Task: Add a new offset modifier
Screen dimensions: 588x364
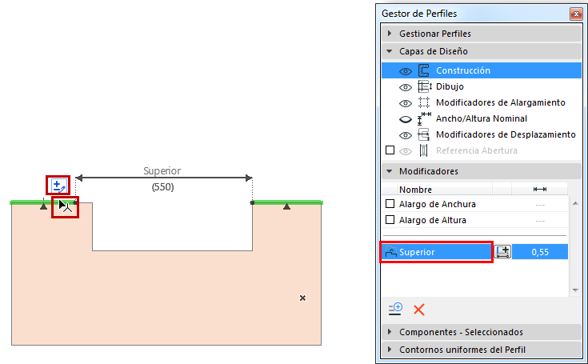Action: pyautogui.click(x=395, y=309)
